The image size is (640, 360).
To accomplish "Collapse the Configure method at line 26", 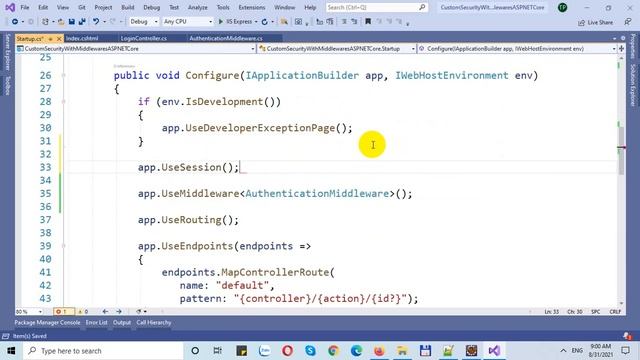I will [x=64, y=76].
